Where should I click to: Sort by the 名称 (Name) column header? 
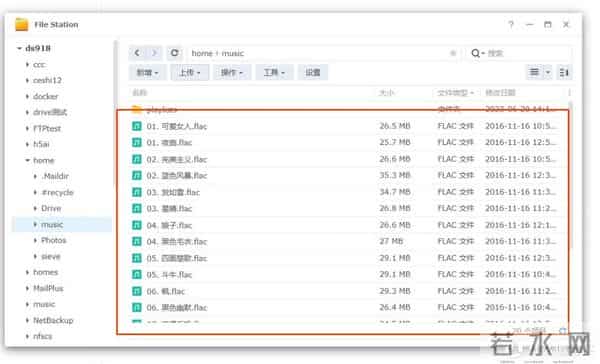coord(139,93)
